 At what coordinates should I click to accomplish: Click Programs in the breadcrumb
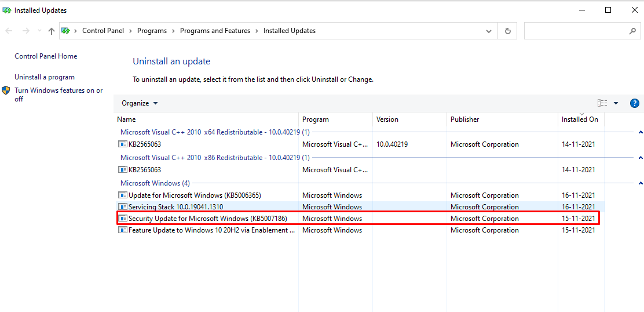(152, 31)
